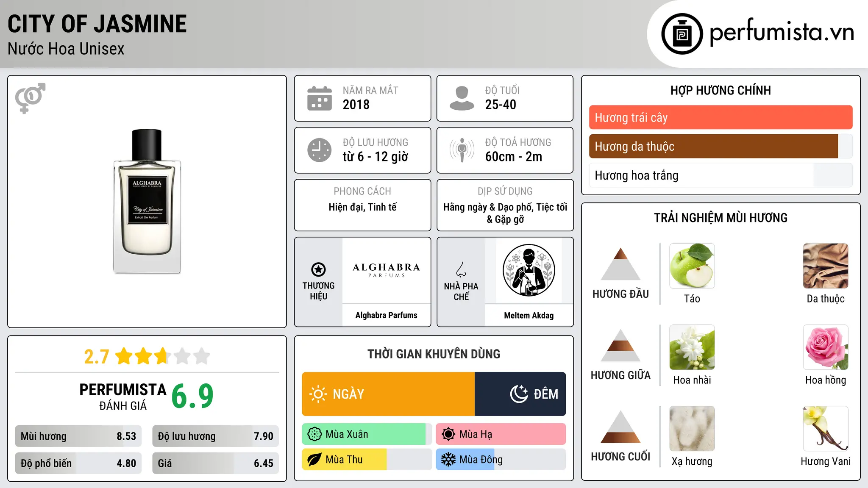Screen dimensions: 868x488
Task: Click the projection value 60cm - 2m
Action: click(x=514, y=157)
